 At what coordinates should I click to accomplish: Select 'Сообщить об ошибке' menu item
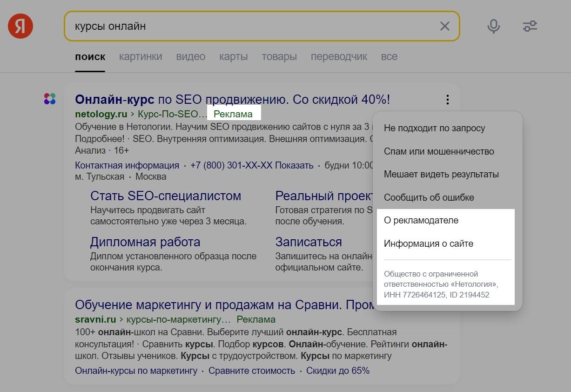pos(429,197)
